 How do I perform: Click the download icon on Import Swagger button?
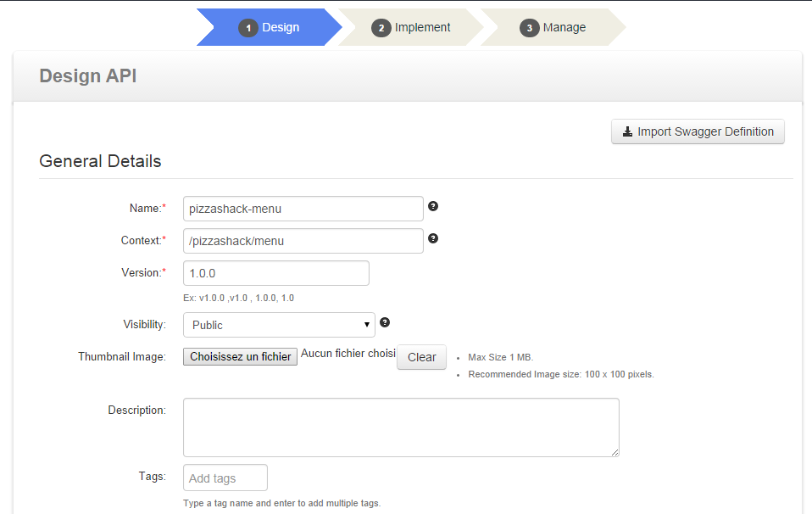[627, 131]
